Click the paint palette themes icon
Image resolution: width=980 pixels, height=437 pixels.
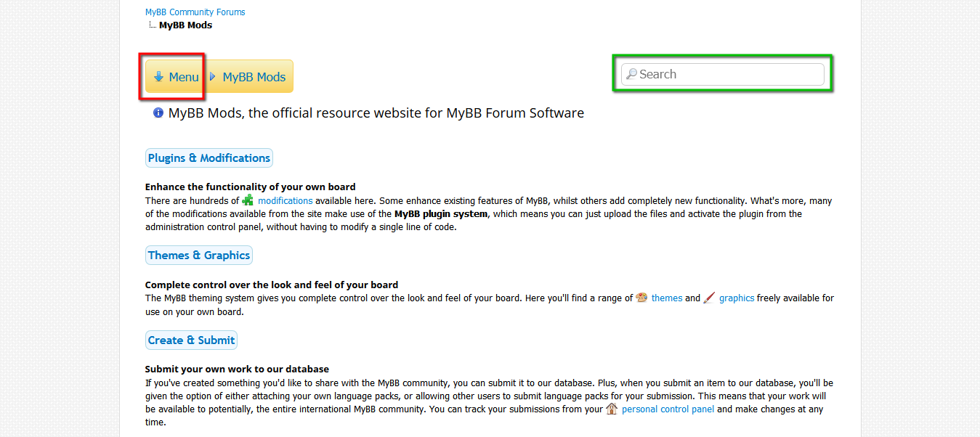click(x=642, y=298)
